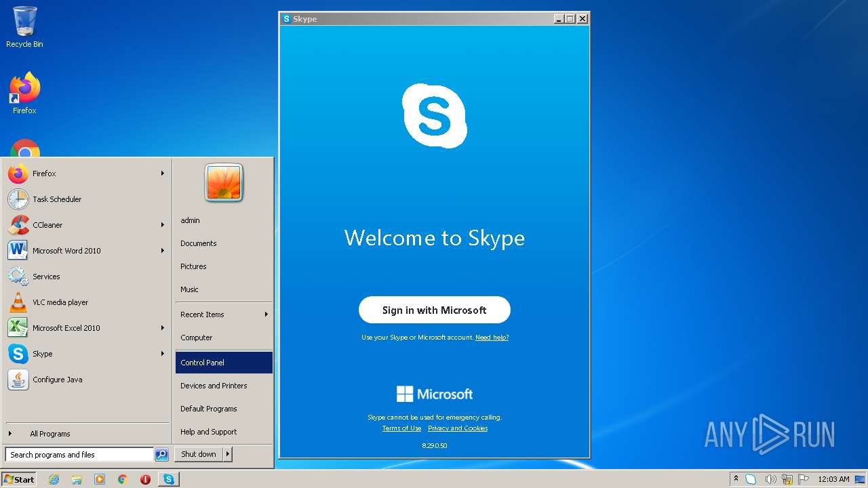Open Internet Explorer in taskbar
Viewport: 868px width, 488px height.
(x=54, y=479)
